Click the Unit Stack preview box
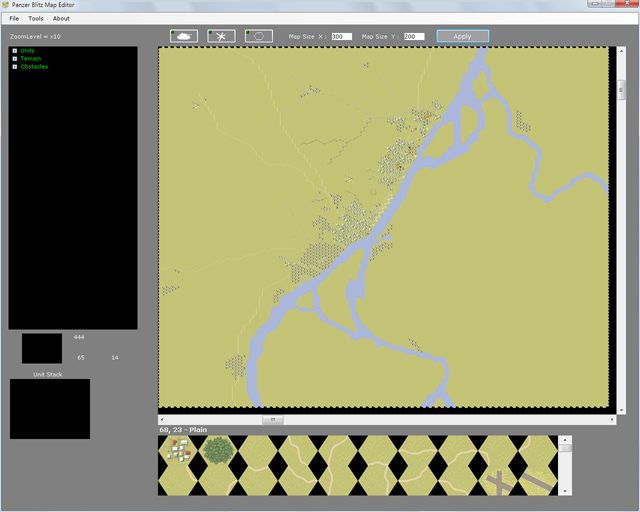Viewport: 640px width, 512px height. 50,409
